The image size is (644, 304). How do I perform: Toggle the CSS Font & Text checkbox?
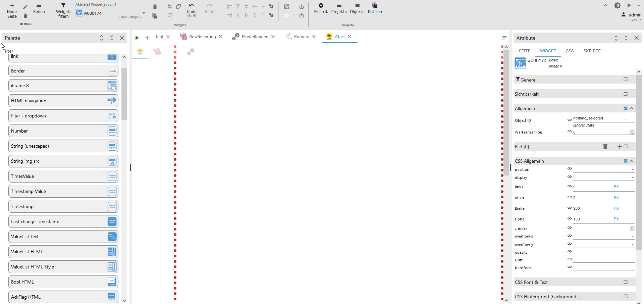coord(626,282)
